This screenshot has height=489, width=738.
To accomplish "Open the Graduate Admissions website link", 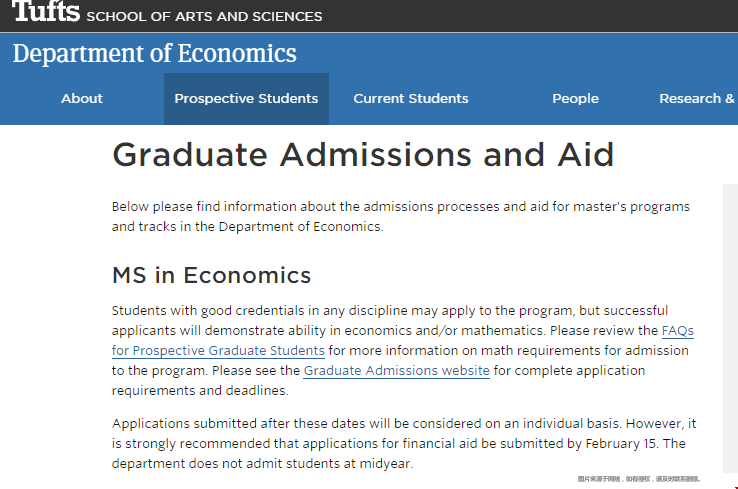I will click(397, 371).
